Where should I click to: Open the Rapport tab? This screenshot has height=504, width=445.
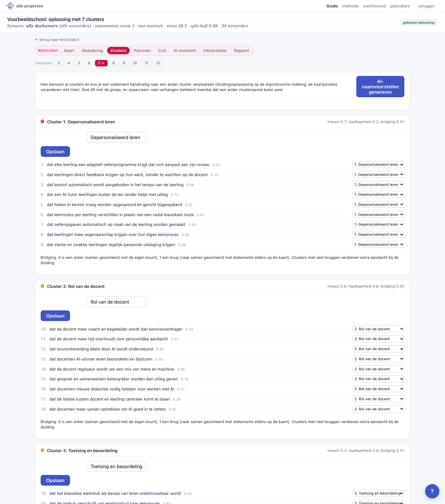241,51
